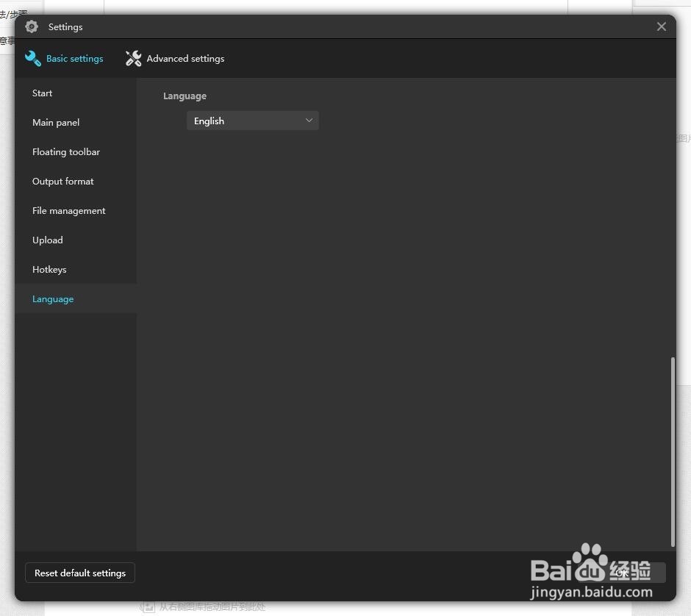The height and width of the screenshot is (616, 691).
Task: Open the Hotkeys section
Action: (76, 269)
